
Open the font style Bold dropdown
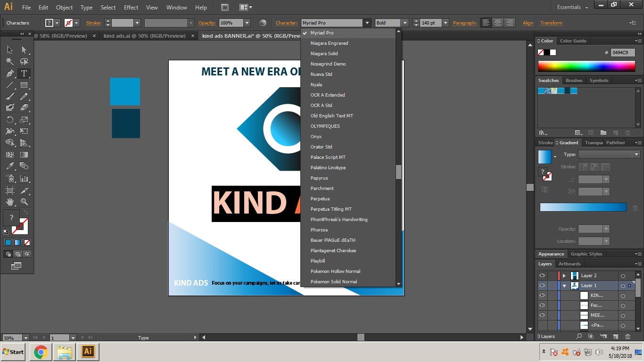(405, 23)
